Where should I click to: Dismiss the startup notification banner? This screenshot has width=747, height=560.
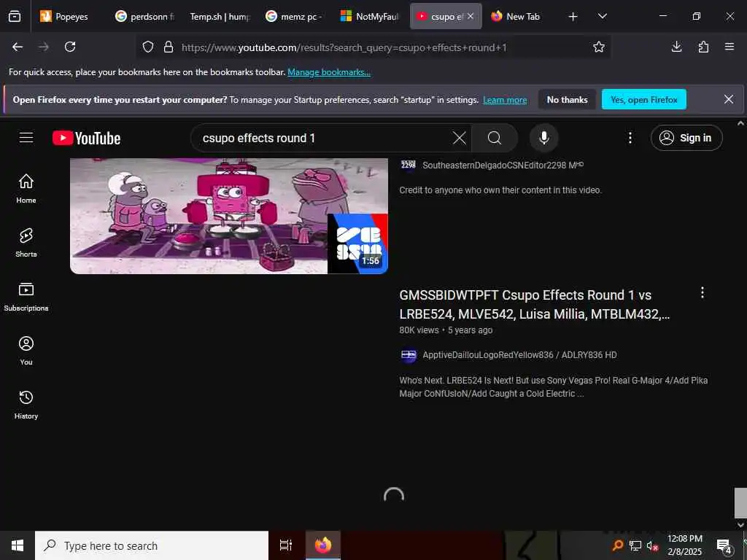coord(729,99)
